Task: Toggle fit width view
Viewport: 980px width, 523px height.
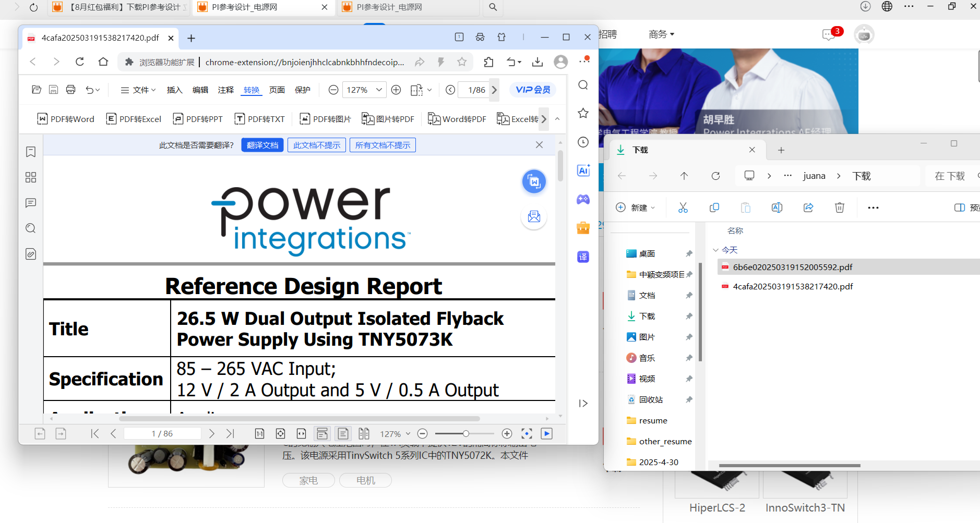Action: (x=301, y=433)
